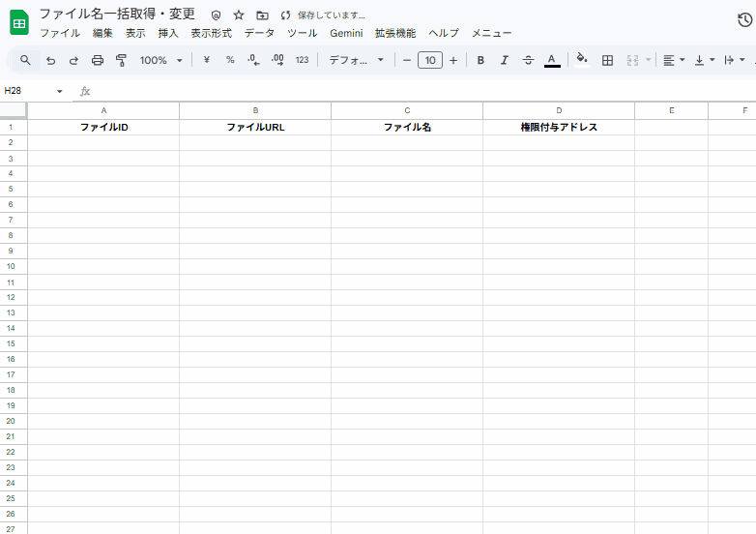The image size is (756, 534).
Task: Open the Google Sheets home icon
Action: 19,22
